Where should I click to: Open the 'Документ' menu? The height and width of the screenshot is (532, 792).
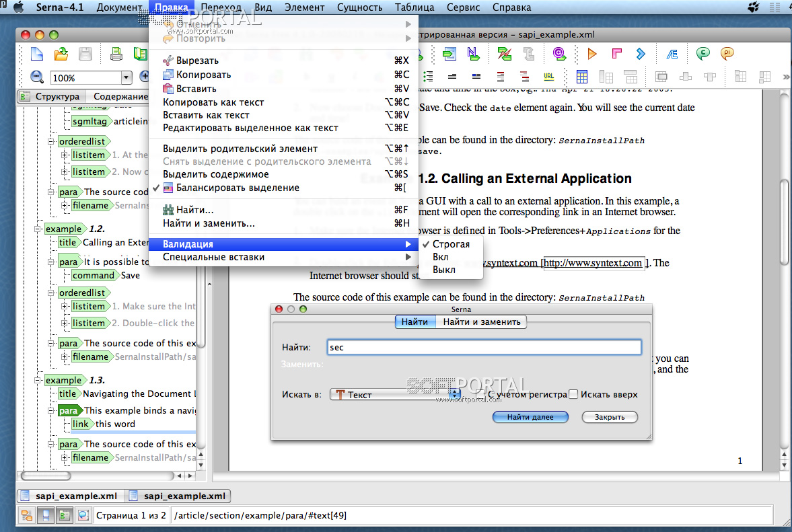pyautogui.click(x=119, y=7)
